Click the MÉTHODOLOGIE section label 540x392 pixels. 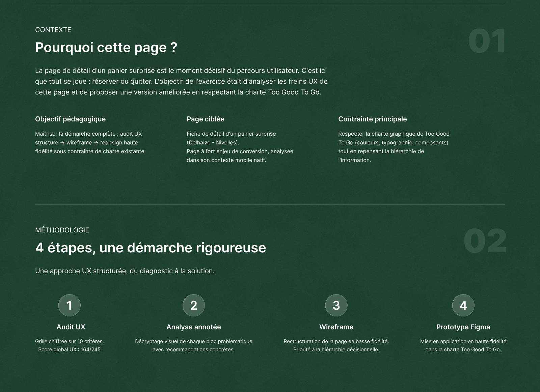point(62,230)
